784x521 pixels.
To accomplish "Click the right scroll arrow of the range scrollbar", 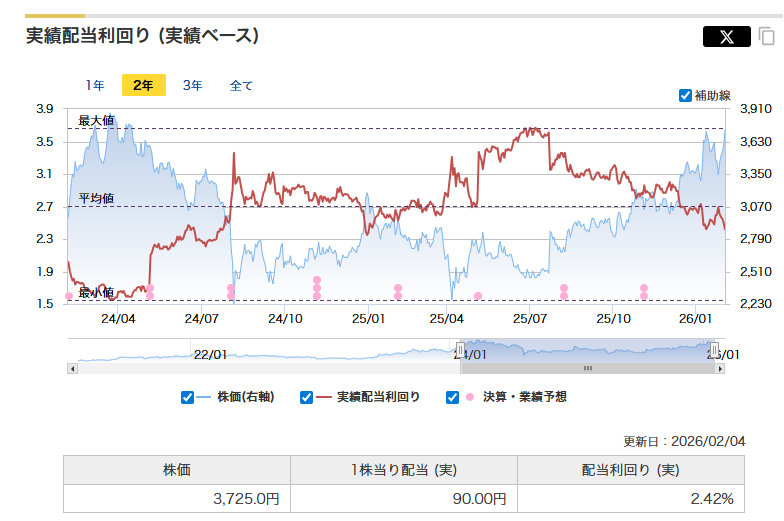I will 720,368.
